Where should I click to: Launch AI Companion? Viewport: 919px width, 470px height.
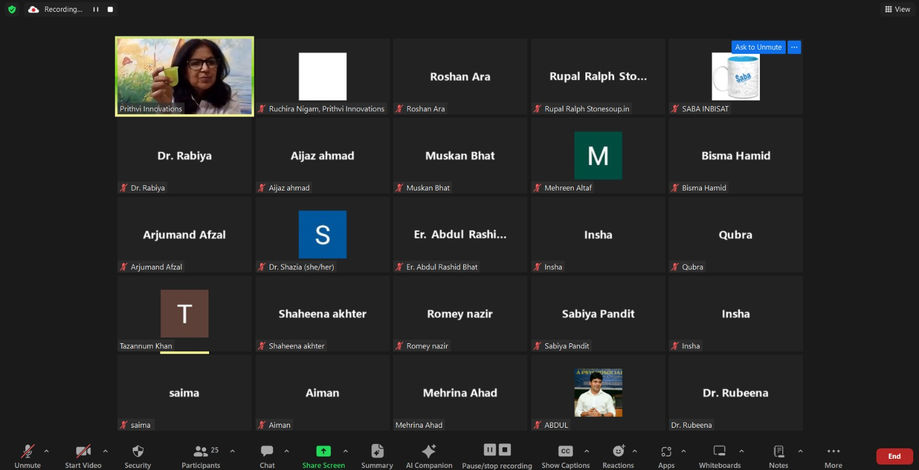click(429, 454)
